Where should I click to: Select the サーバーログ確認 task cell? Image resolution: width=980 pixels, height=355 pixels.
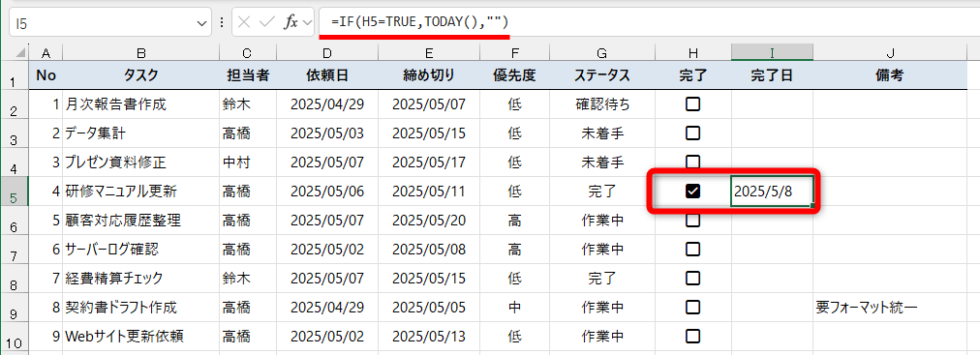[140, 249]
